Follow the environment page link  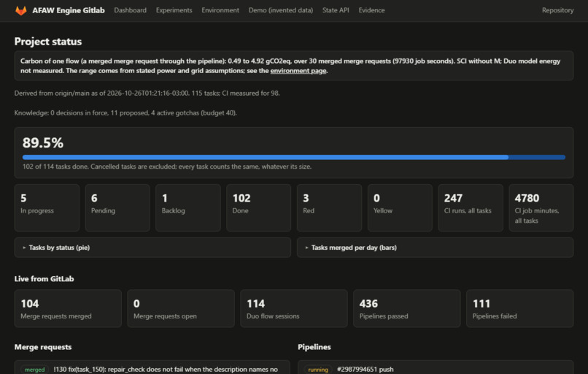(298, 71)
